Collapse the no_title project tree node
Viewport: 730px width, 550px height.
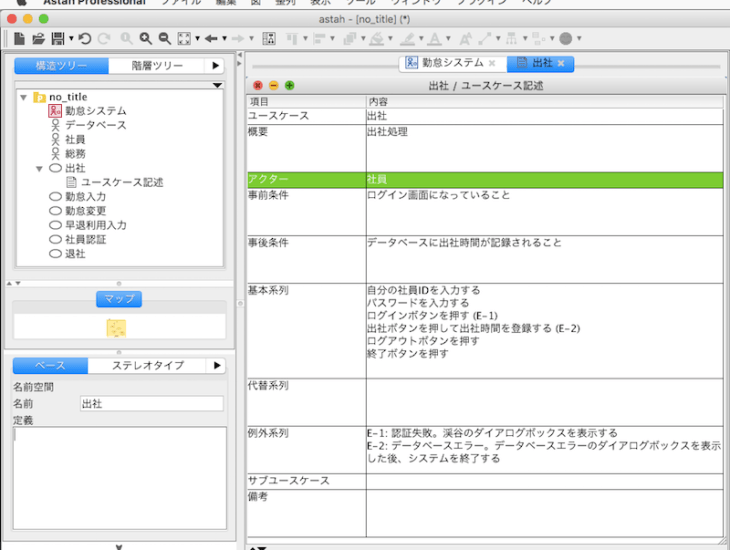point(23,97)
